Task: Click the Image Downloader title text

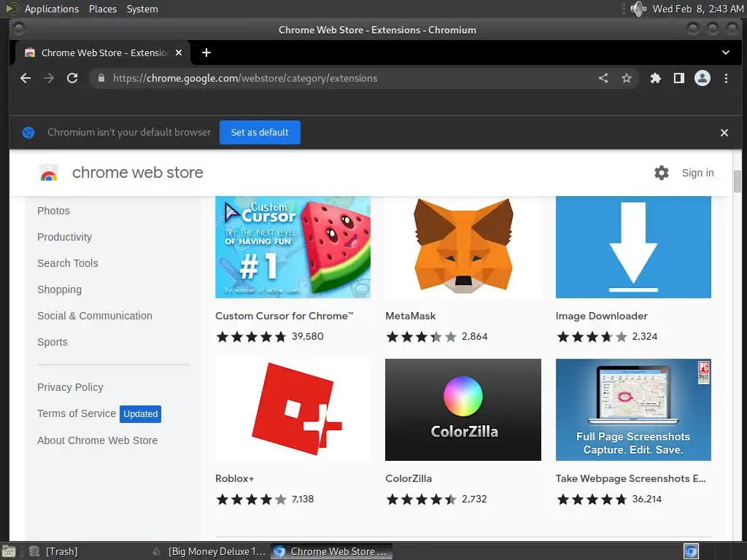Action: (x=601, y=316)
